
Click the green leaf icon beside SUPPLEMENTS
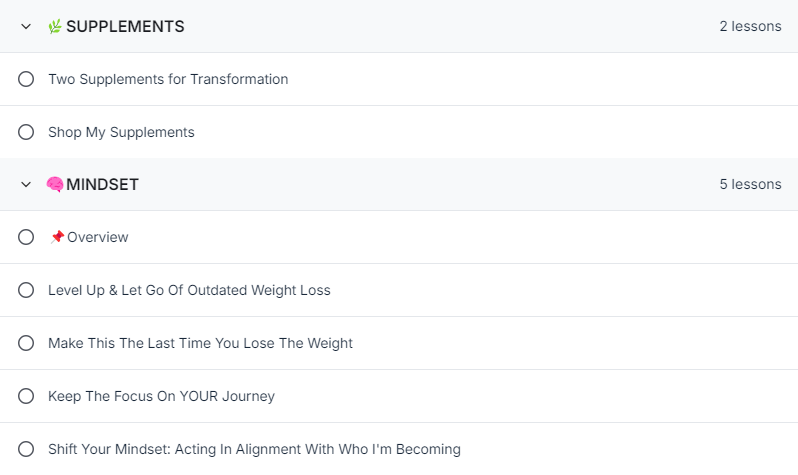coord(55,26)
